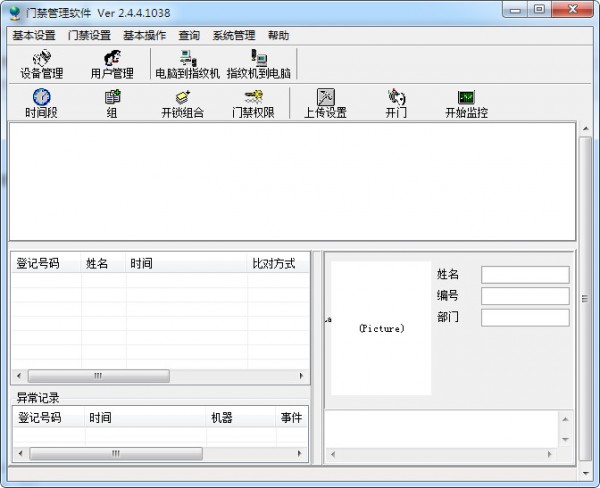Image resolution: width=600 pixels, height=488 pixels.
Task: Click 比对方式 column header
Action: pyautogui.click(x=278, y=263)
